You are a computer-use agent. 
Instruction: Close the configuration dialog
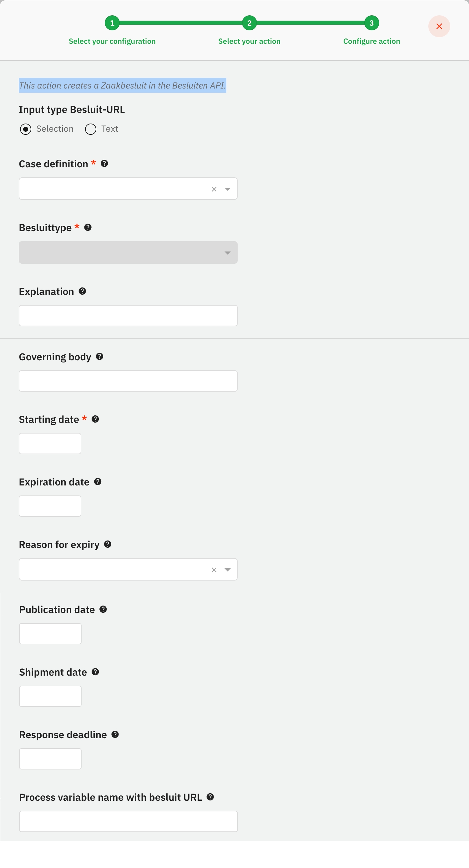(439, 26)
